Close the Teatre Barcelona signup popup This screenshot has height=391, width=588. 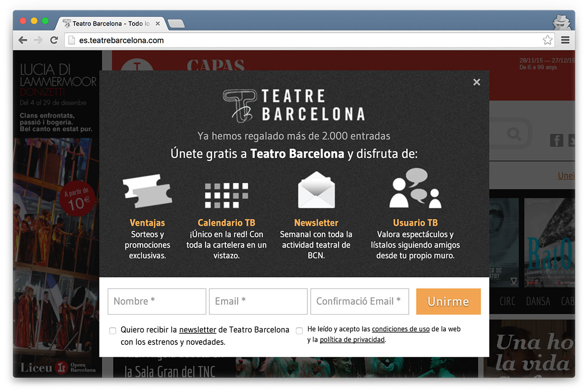tap(477, 82)
